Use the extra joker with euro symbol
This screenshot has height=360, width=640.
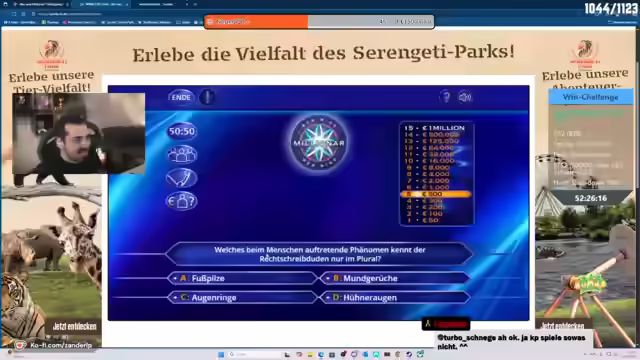point(182,201)
